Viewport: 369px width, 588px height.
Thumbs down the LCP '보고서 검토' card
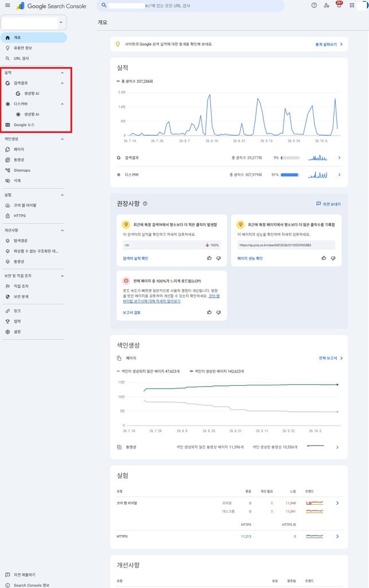click(x=219, y=312)
